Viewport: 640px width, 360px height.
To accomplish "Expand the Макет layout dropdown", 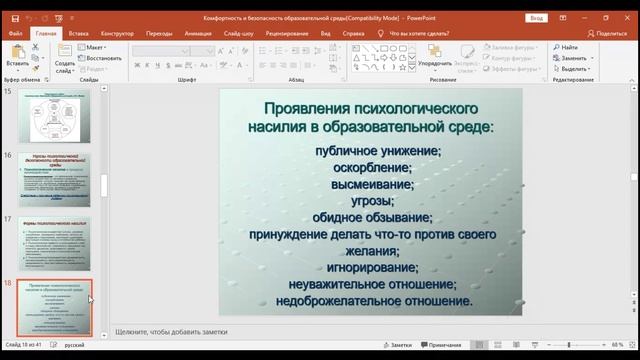I will [x=92, y=47].
